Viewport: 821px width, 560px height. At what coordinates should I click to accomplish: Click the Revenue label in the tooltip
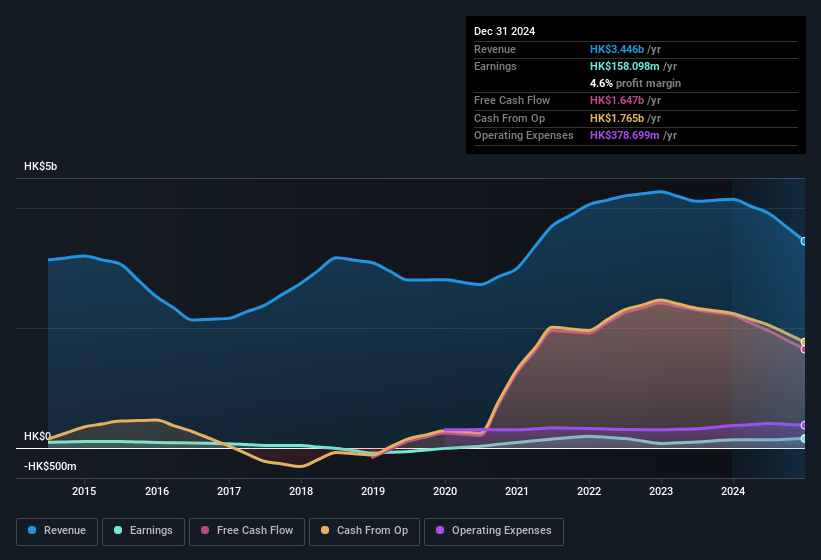coord(495,49)
